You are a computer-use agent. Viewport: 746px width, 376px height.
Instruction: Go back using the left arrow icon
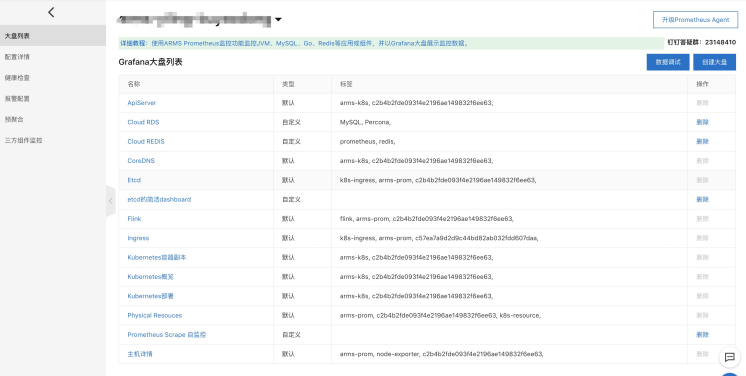[x=51, y=12]
